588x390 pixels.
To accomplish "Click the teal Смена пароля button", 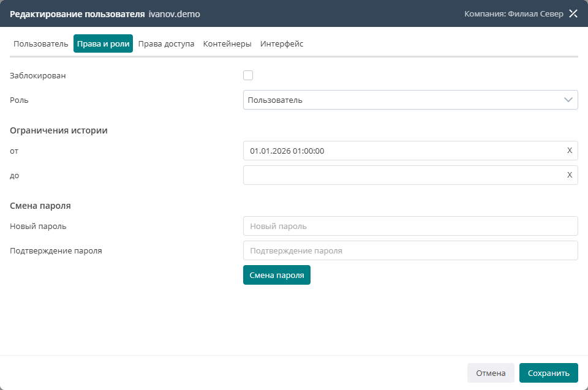I will [277, 275].
